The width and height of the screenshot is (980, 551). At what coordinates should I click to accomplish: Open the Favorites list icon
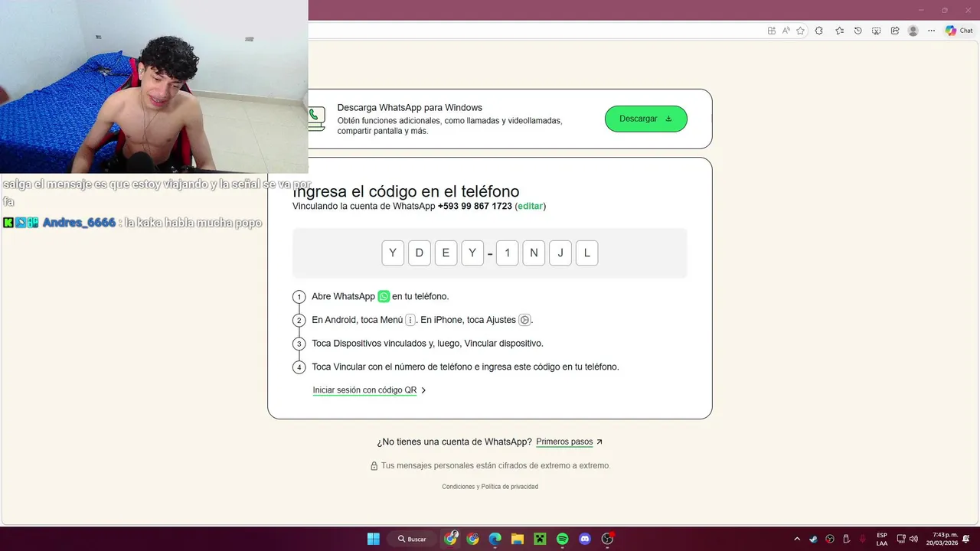pos(839,31)
